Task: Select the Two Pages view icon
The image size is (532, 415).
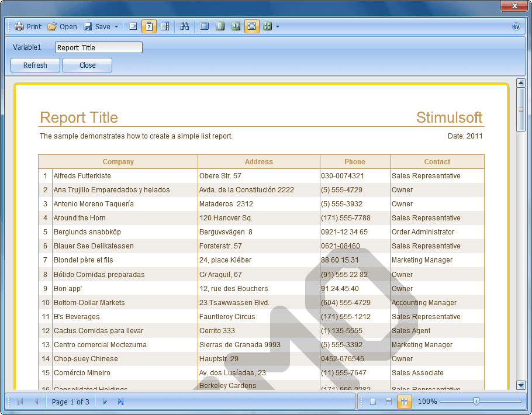Action: point(236,26)
